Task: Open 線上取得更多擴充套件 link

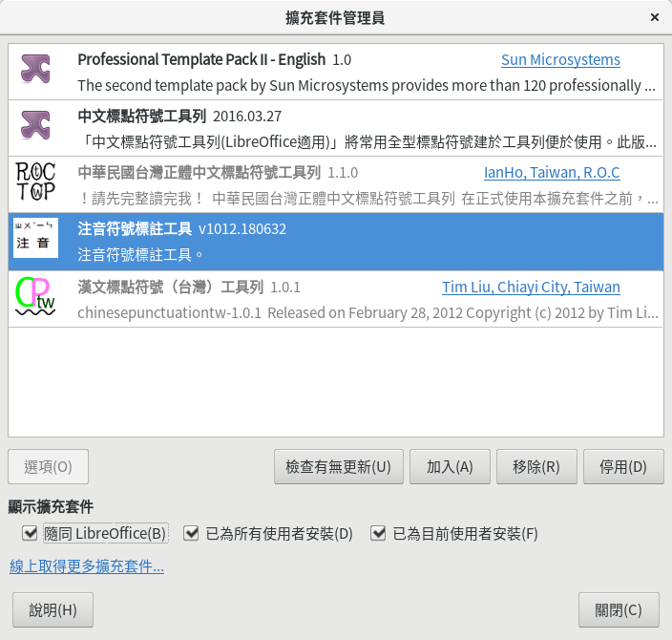Action: tap(87, 566)
